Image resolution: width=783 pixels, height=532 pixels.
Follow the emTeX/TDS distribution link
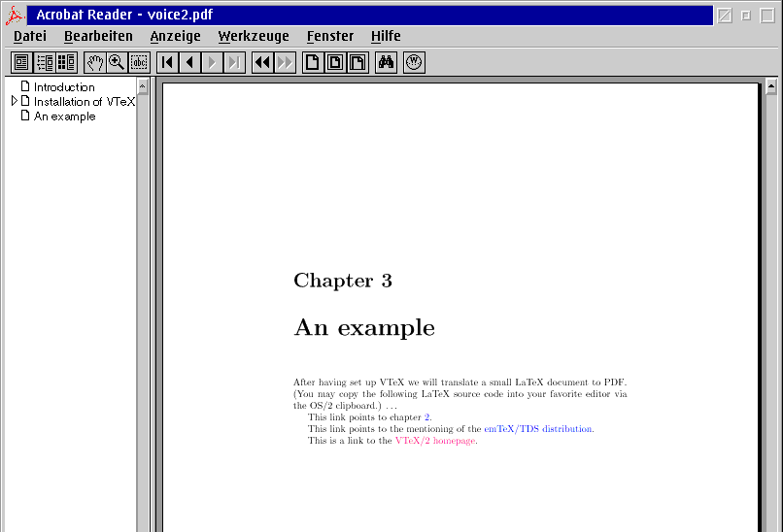[538, 429]
